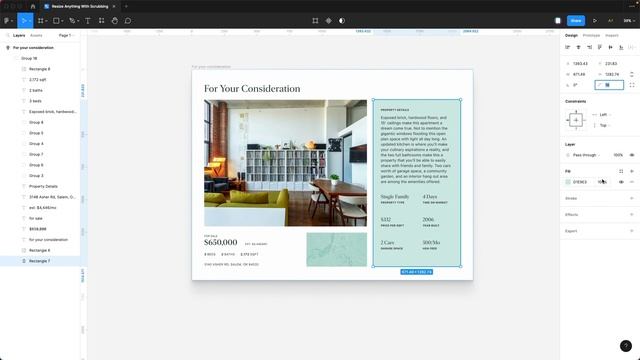Select the Rectangle 8 layer
This screenshot has width=640, height=360.
click(x=40, y=69)
